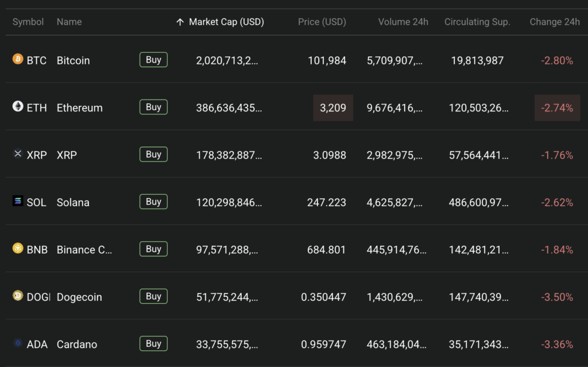Select the BTC symbol text

[37, 60]
